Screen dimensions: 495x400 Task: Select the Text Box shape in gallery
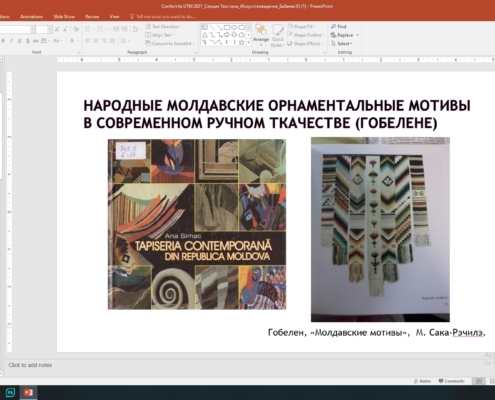tap(204, 27)
